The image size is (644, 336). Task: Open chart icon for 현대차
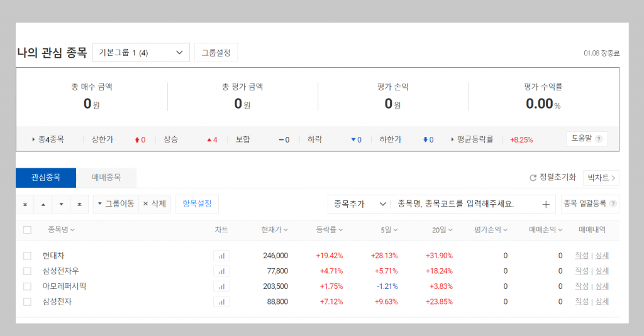(x=221, y=256)
